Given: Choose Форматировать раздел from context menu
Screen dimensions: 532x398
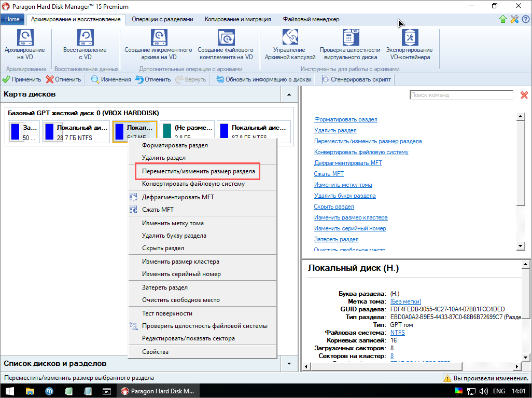Looking at the screenshot, I should [203, 145].
